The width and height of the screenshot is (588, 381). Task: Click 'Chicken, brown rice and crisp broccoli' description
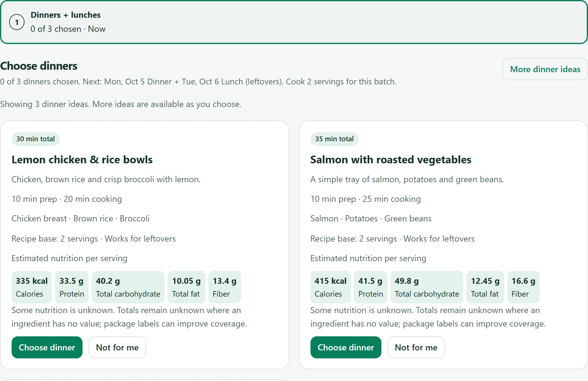point(106,179)
